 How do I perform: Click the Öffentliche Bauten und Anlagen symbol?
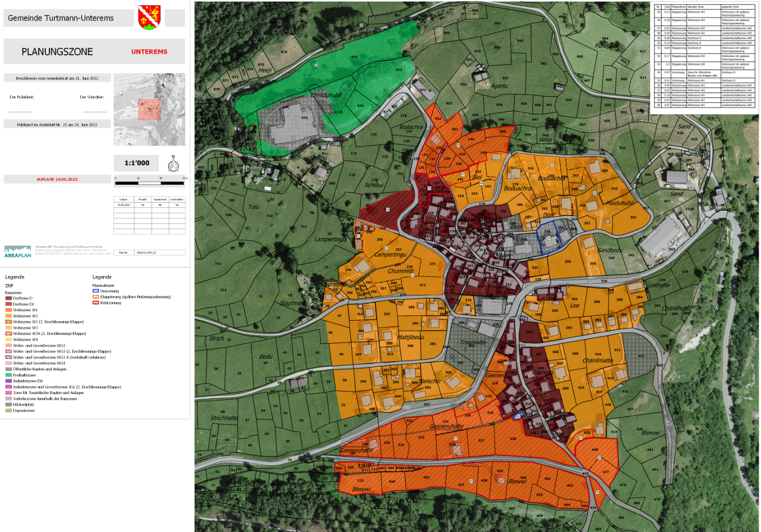[x=8, y=369]
